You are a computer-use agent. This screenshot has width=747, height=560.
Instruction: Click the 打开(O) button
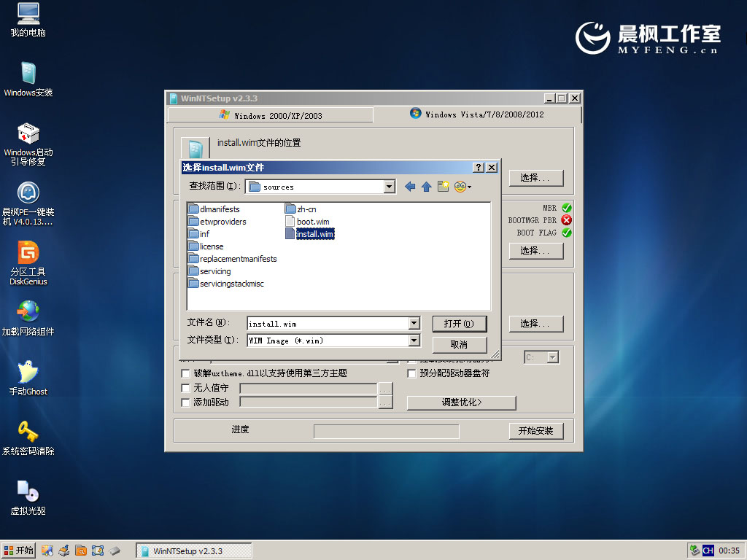coord(460,324)
